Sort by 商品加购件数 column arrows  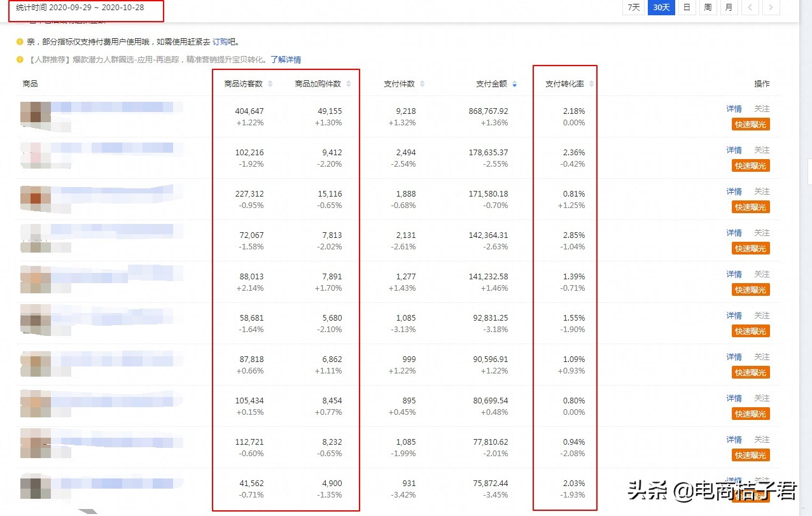(x=348, y=84)
